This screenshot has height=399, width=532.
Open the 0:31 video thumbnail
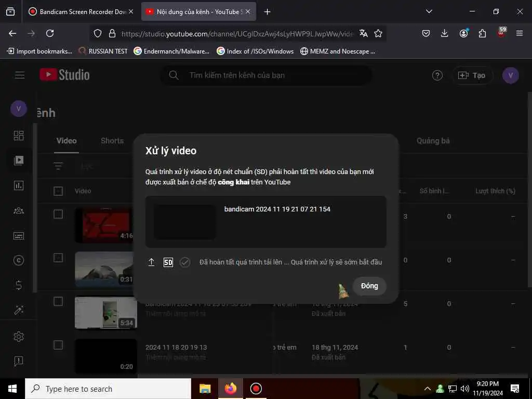click(104, 269)
